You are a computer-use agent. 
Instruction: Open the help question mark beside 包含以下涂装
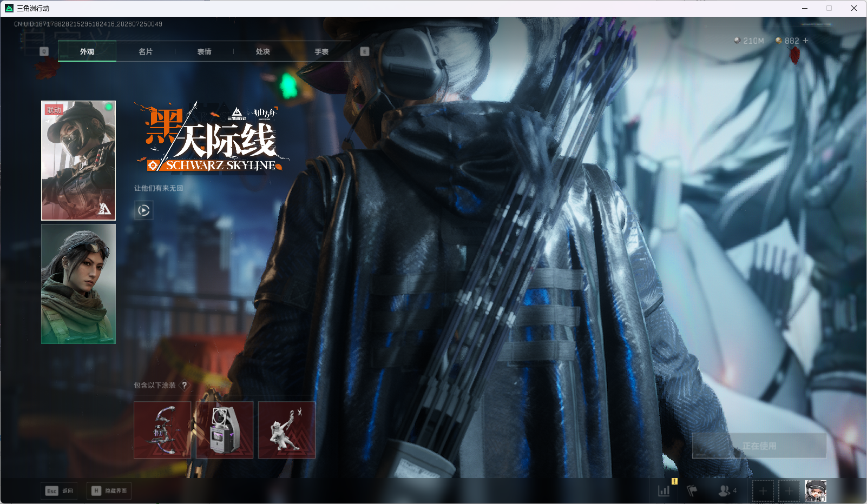point(185,385)
